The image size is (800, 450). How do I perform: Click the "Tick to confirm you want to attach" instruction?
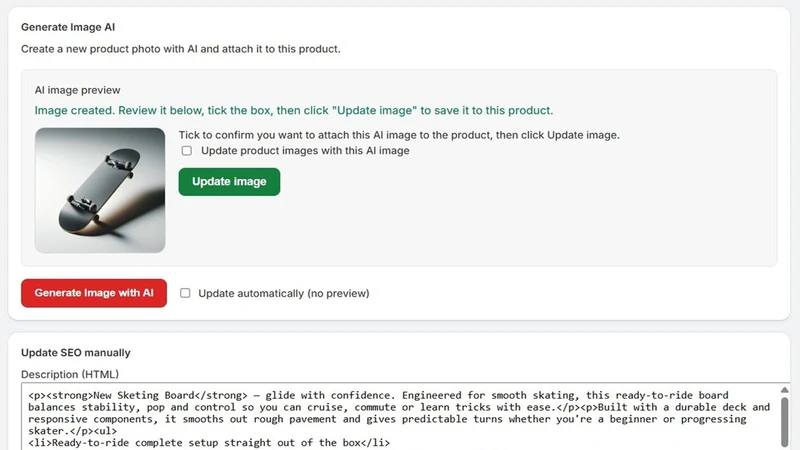[399, 135]
